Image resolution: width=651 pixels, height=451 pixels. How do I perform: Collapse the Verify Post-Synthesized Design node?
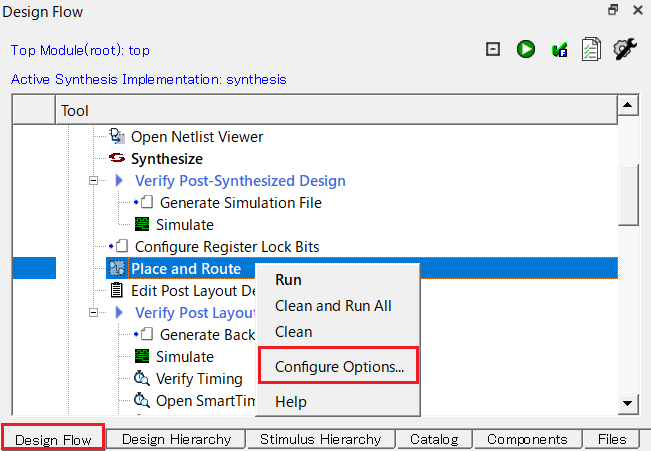[x=95, y=181]
